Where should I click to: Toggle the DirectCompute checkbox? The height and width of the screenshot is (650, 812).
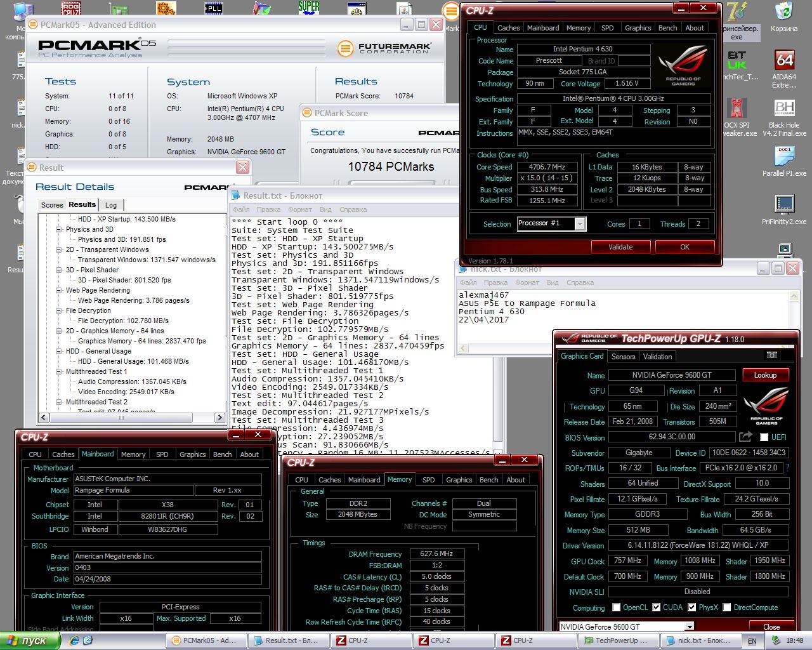(727, 607)
